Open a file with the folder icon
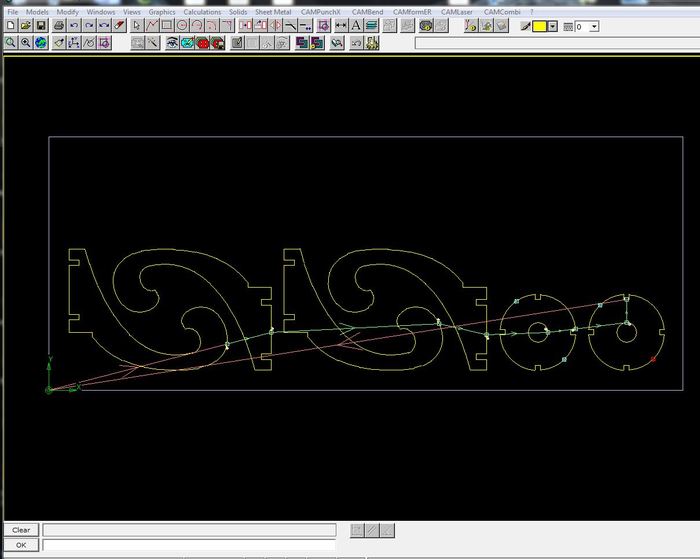Screen dimensions: 700x559 tap(26, 26)
